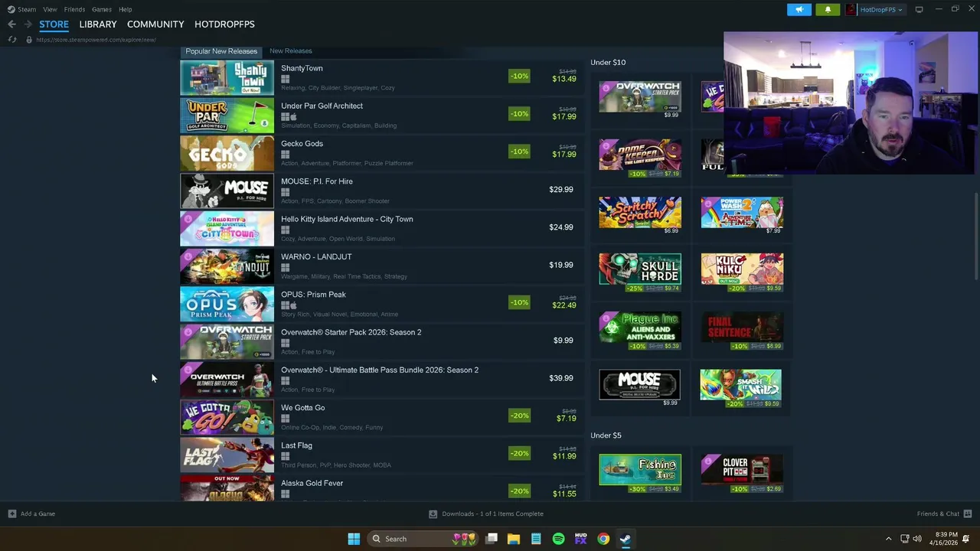Open Overwatch Ultimate Battle Pass Bundle listing
This screenshot has height=551, width=980.
(382, 380)
